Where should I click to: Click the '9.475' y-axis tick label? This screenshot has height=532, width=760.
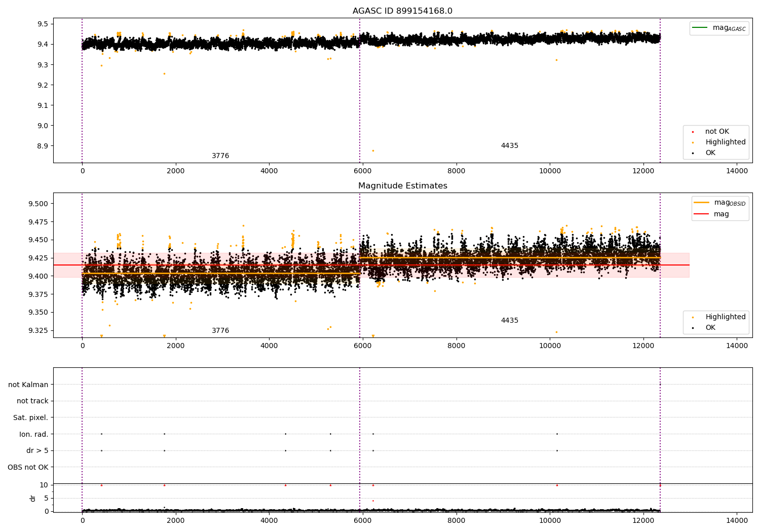pyautogui.click(x=39, y=222)
